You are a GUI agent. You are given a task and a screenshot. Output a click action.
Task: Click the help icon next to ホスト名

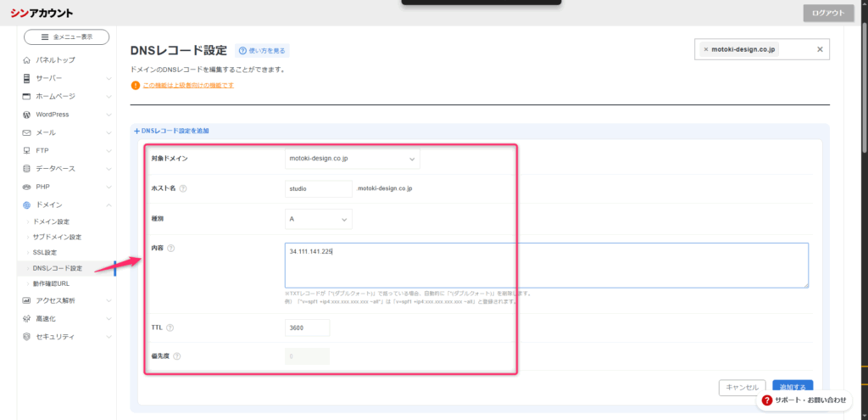pos(183,188)
